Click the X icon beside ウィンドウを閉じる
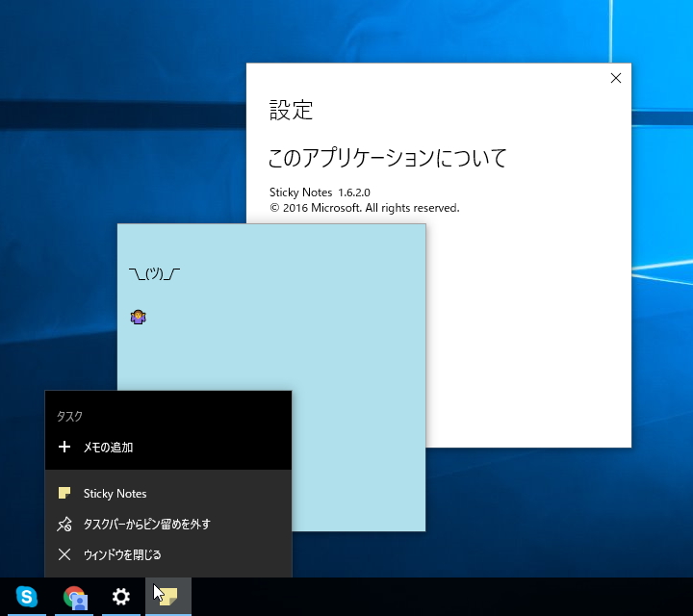693x616 pixels. (x=64, y=554)
